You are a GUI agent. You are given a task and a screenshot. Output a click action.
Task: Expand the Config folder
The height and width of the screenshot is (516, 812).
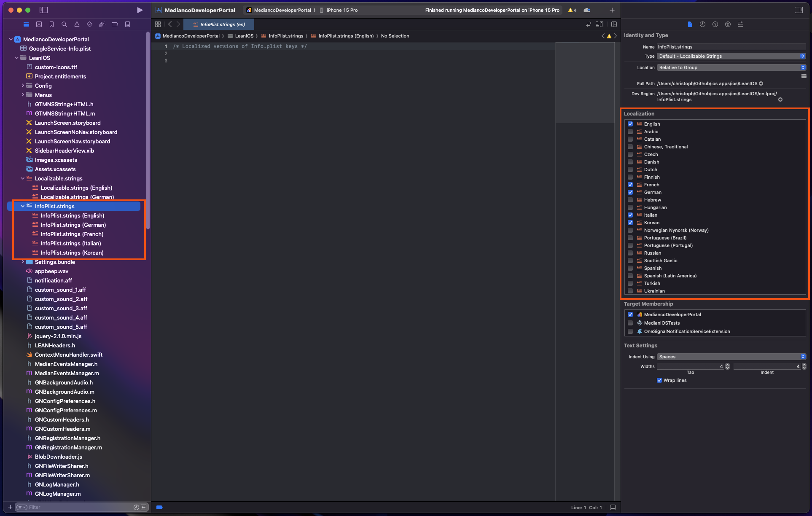click(x=23, y=86)
